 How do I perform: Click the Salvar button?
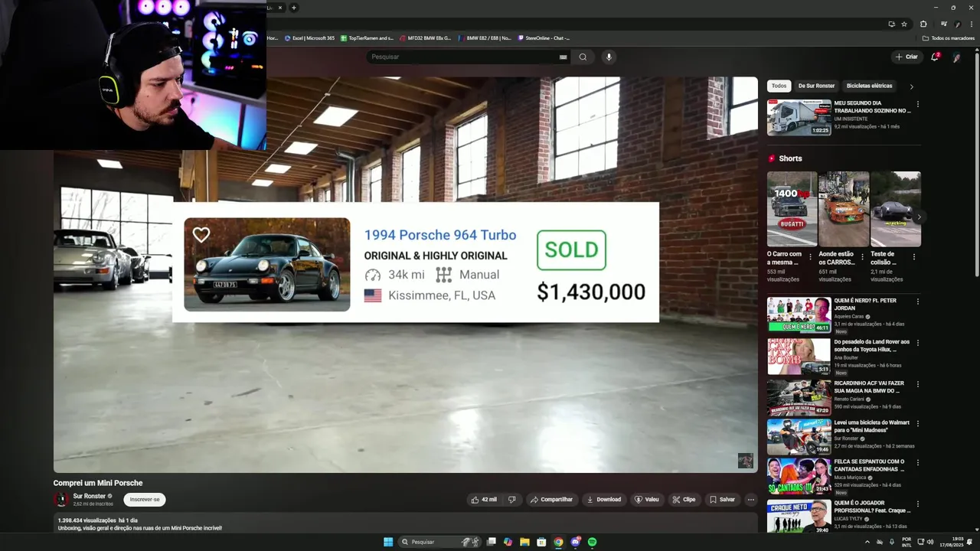[x=722, y=500]
